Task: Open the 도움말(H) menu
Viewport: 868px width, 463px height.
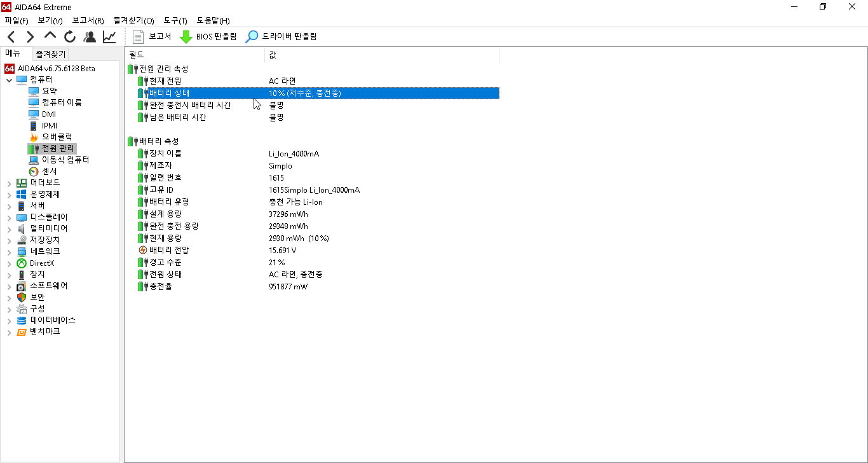Action: [214, 21]
